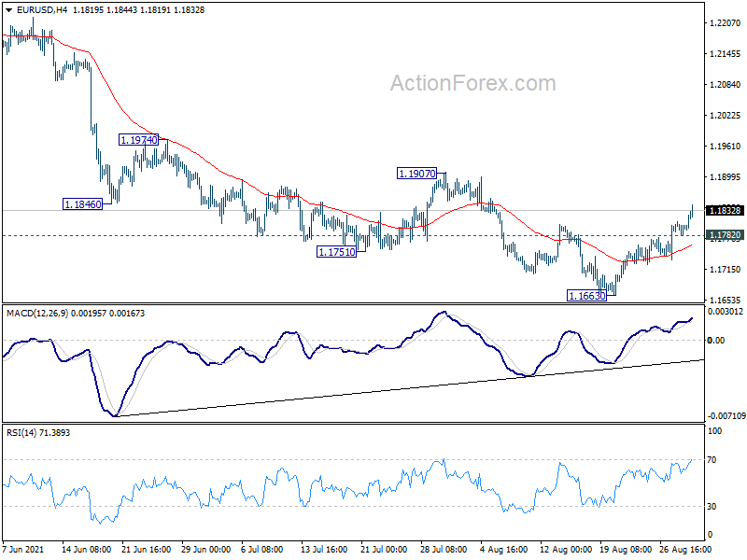Click the MACD scale value 0.003012
747x560 pixels.
(726, 312)
